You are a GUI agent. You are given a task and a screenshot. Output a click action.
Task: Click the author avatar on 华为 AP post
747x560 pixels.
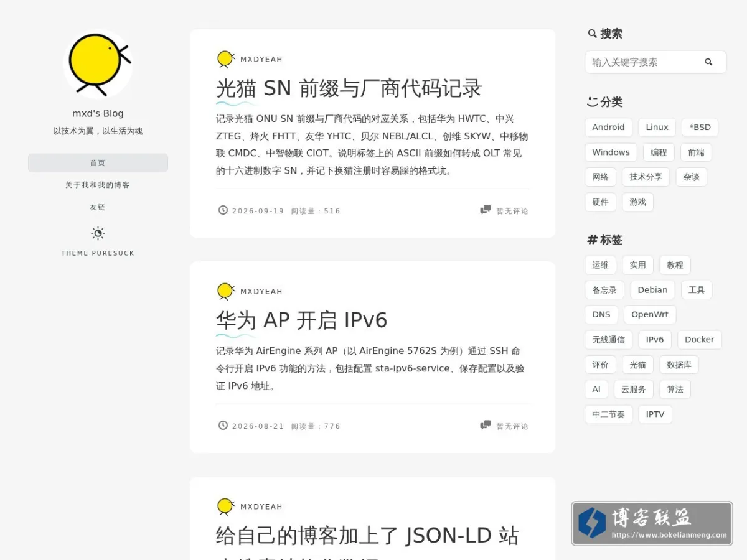click(225, 291)
